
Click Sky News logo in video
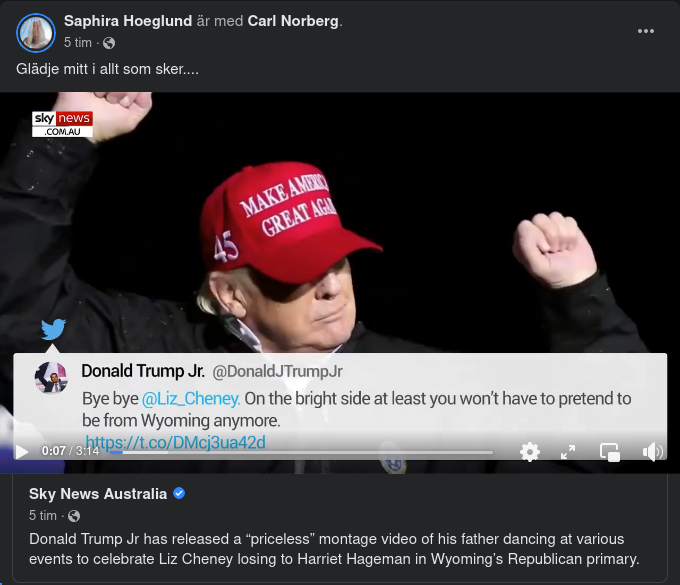tap(62, 124)
